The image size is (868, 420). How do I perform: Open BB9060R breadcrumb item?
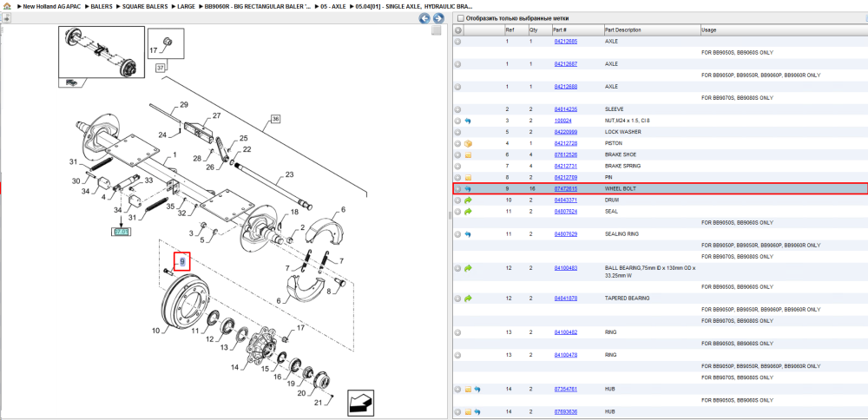(256, 6)
